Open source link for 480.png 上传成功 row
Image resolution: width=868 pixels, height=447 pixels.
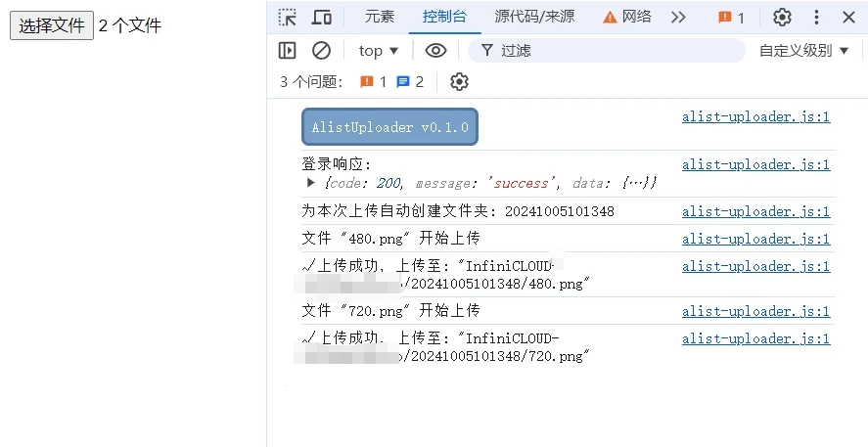coord(755,266)
